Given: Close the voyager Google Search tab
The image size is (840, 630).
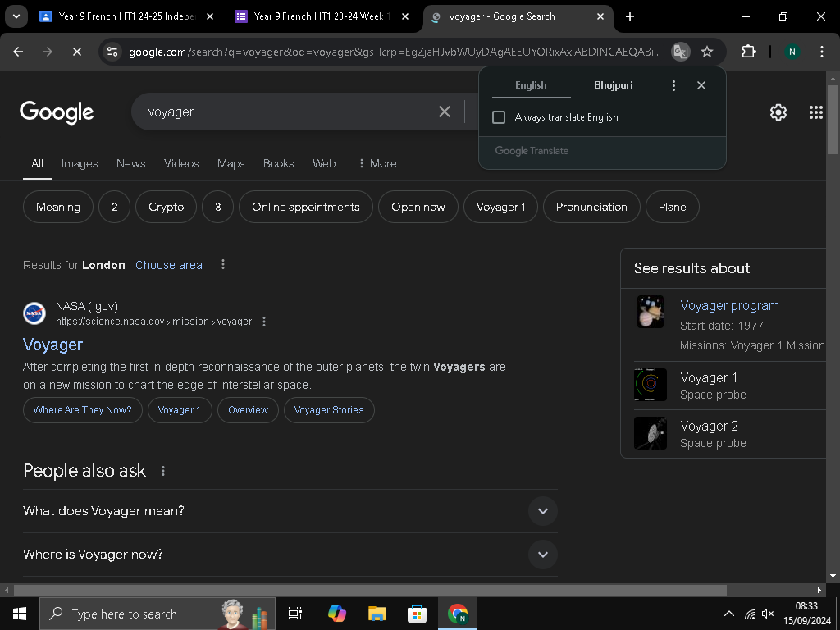Looking at the screenshot, I should 600,16.
